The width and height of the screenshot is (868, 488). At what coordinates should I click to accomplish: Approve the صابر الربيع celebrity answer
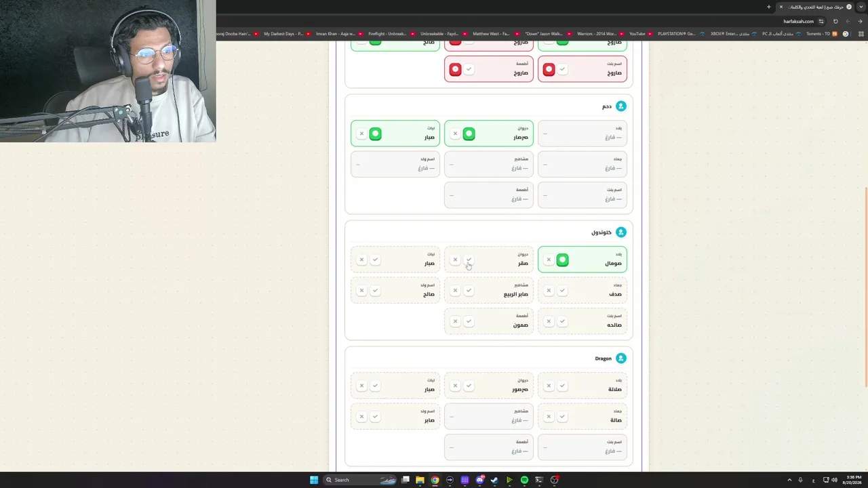coord(469,290)
